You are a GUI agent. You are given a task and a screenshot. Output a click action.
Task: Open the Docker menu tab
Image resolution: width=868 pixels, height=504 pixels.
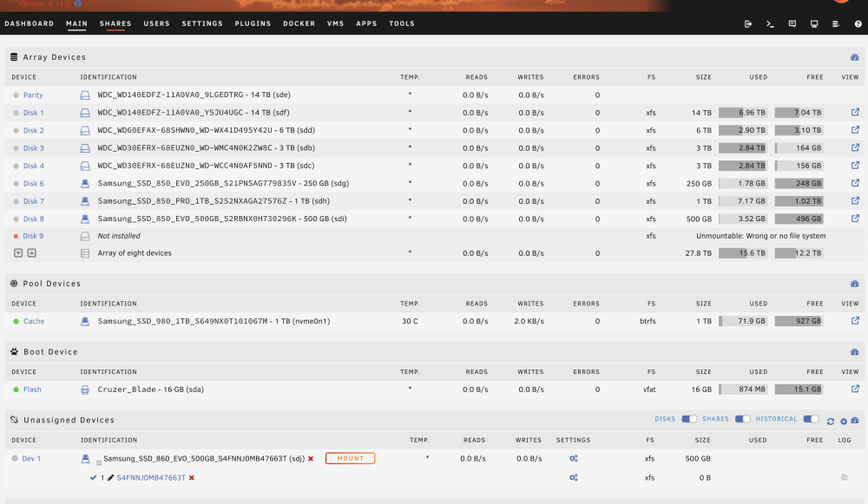(299, 23)
